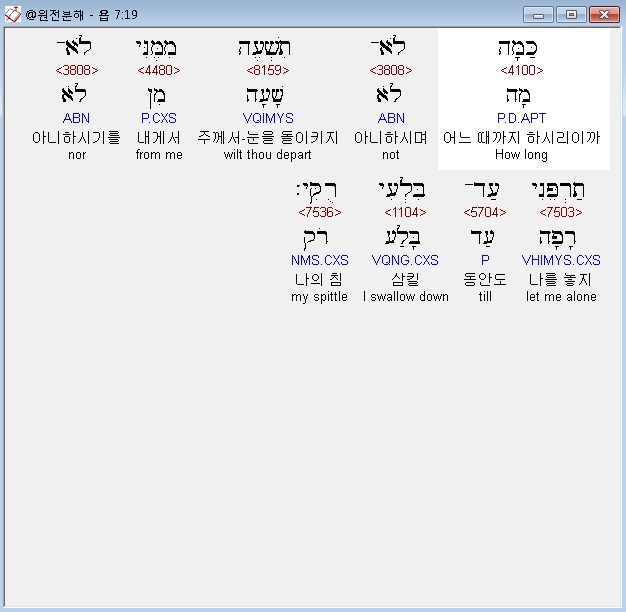Click the Hebrew word above <1104>

click(x=402, y=190)
